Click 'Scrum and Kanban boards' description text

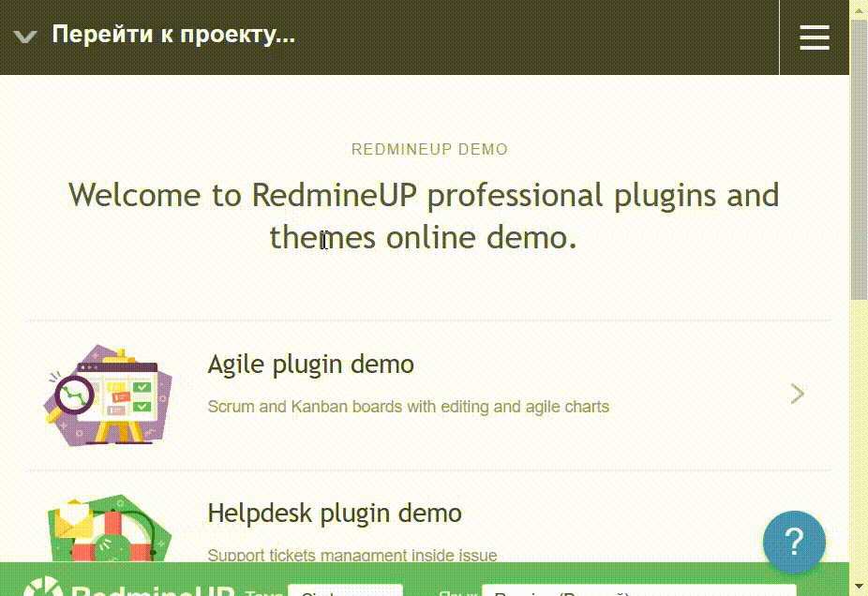(408, 407)
